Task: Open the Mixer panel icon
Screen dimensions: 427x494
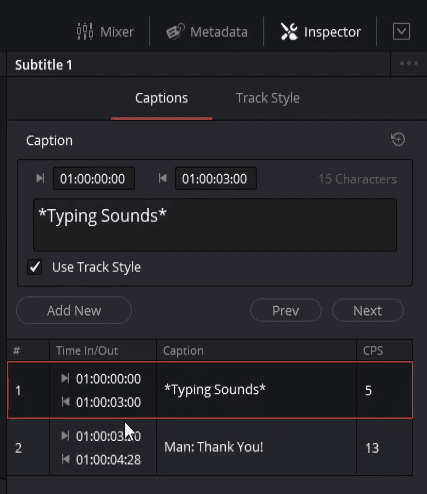Action: (x=85, y=32)
